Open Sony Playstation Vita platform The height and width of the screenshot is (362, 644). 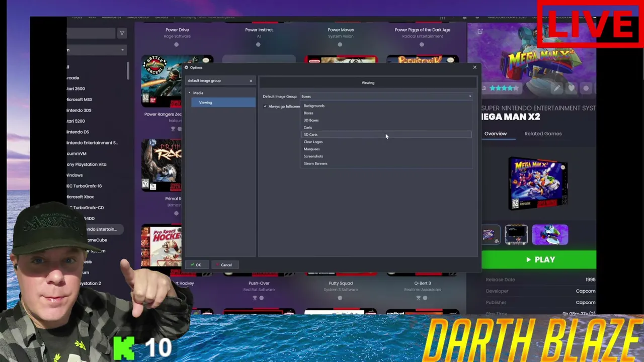pyautogui.click(x=86, y=164)
